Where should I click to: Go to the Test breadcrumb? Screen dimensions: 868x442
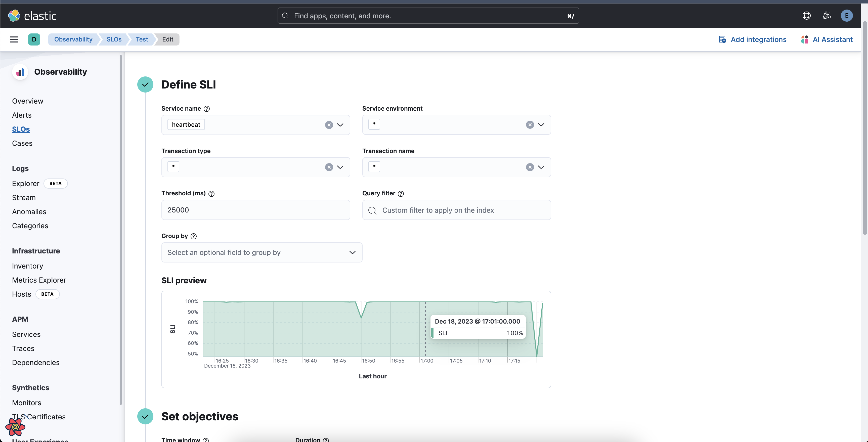click(x=142, y=39)
